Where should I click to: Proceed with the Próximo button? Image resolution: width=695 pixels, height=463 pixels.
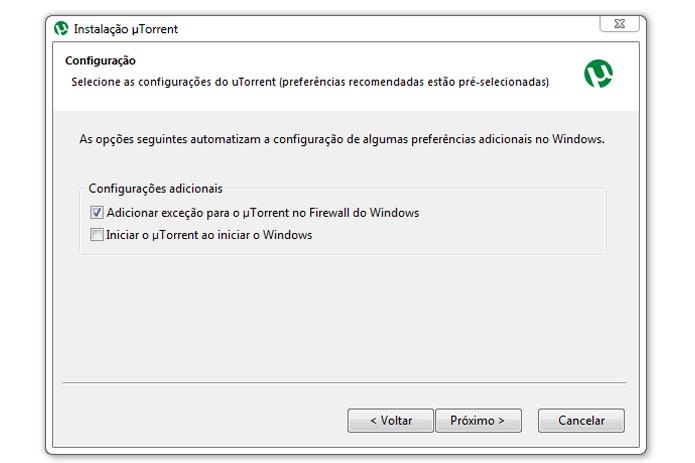click(477, 420)
